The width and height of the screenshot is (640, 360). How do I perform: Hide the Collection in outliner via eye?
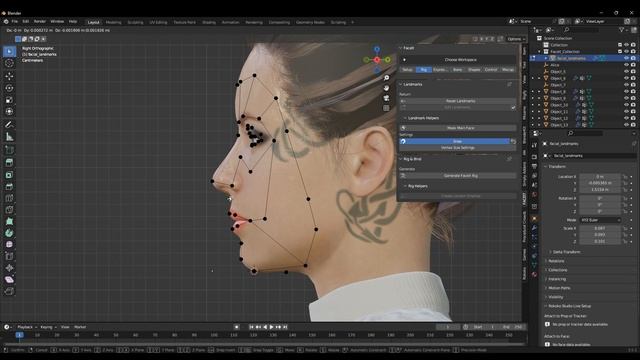[626, 45]
